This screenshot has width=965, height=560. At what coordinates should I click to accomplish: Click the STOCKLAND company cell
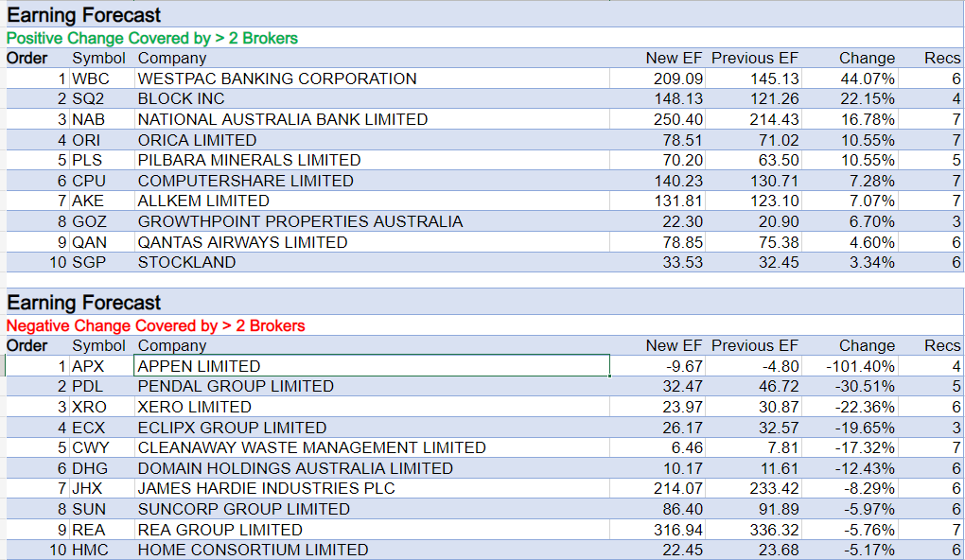coord(187,262)
